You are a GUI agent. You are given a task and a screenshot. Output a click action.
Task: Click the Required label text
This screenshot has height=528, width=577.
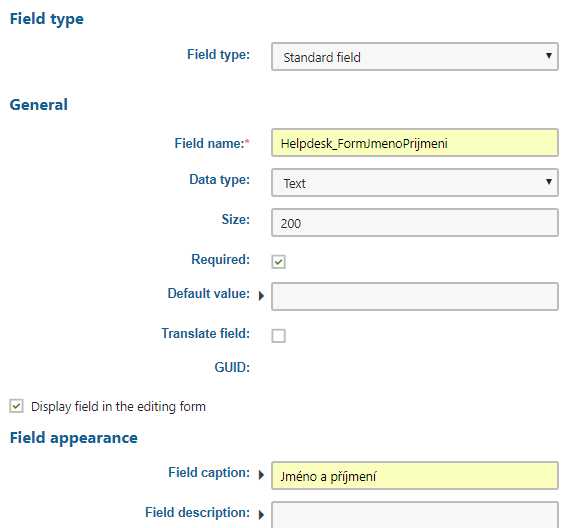click(220, 259)
